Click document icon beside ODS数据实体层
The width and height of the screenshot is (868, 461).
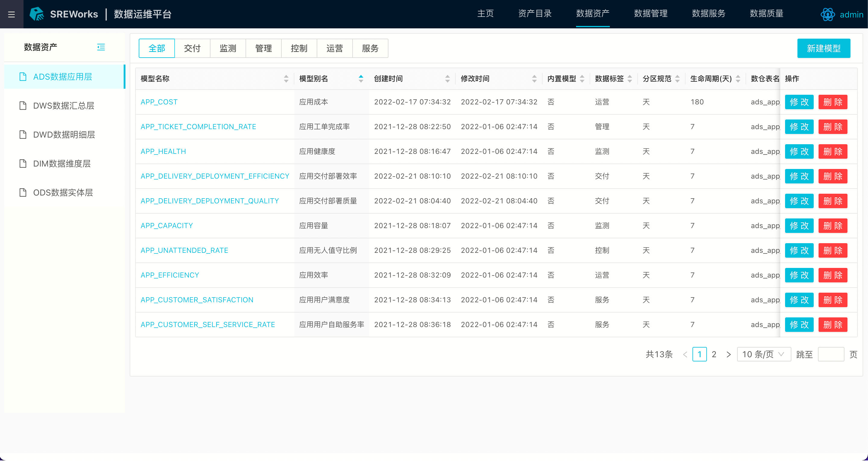click(23, 193)
